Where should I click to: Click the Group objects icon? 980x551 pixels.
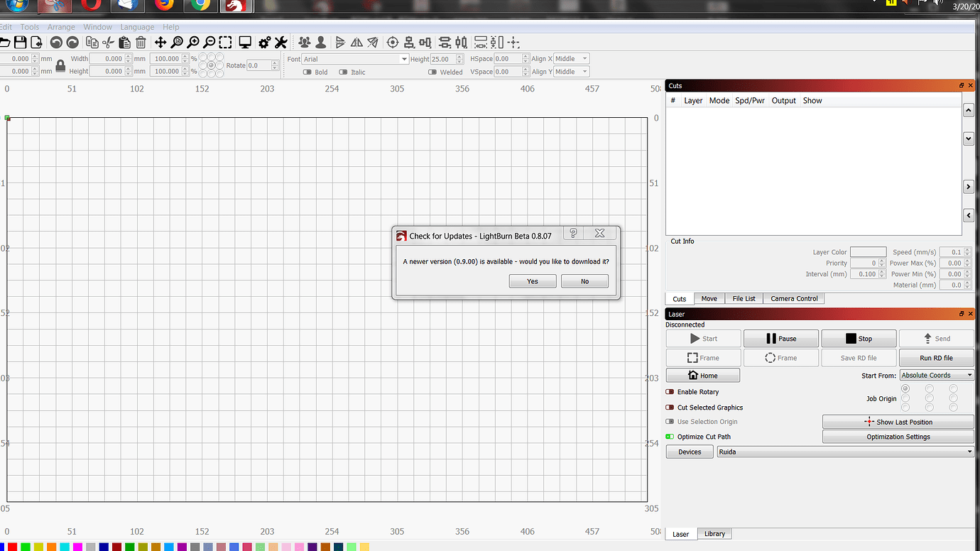point(305,43)
